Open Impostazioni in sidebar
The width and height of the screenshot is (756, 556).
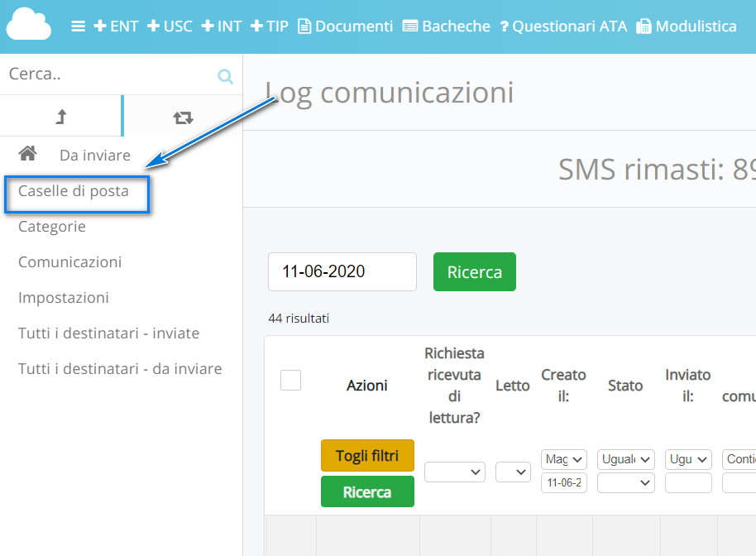point(64,298)
